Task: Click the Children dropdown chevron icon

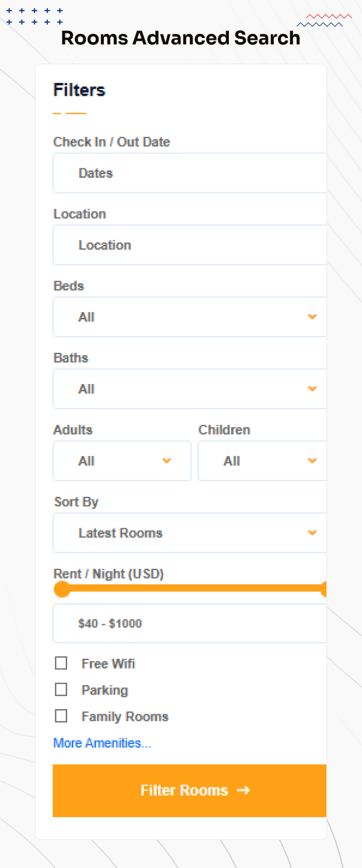Action: [x=312, y=461]
